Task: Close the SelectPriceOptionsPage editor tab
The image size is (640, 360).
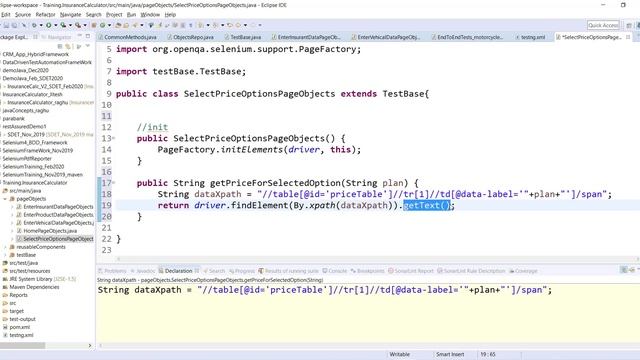Action: tap(628, 37)
